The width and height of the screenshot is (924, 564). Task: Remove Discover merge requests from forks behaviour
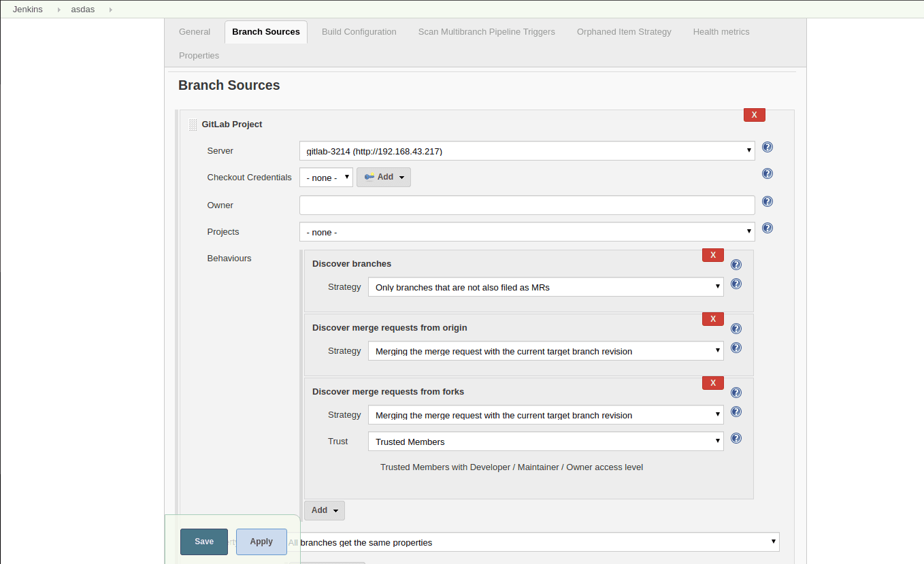[x=712, y=382]
